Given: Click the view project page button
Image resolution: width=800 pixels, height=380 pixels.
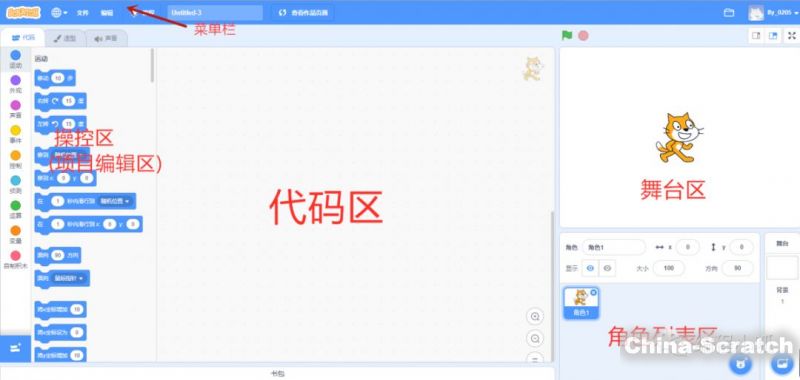Looking at the screenshot, I should [x=303, y=13].
